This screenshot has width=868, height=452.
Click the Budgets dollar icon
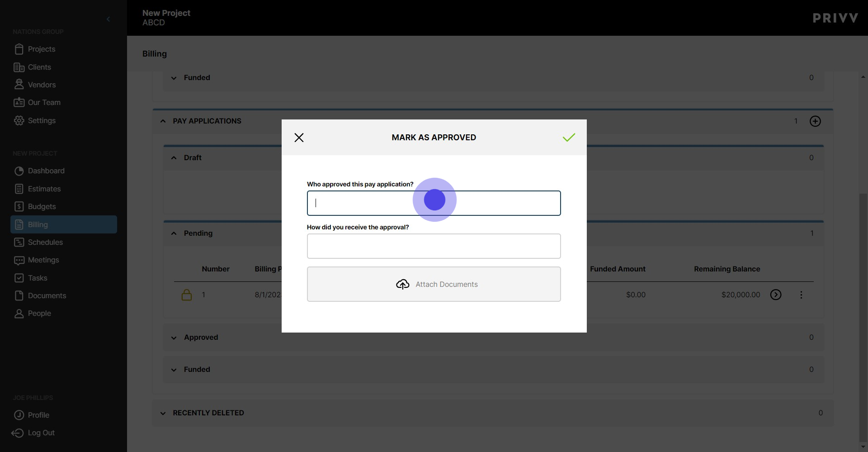(19, 206)
